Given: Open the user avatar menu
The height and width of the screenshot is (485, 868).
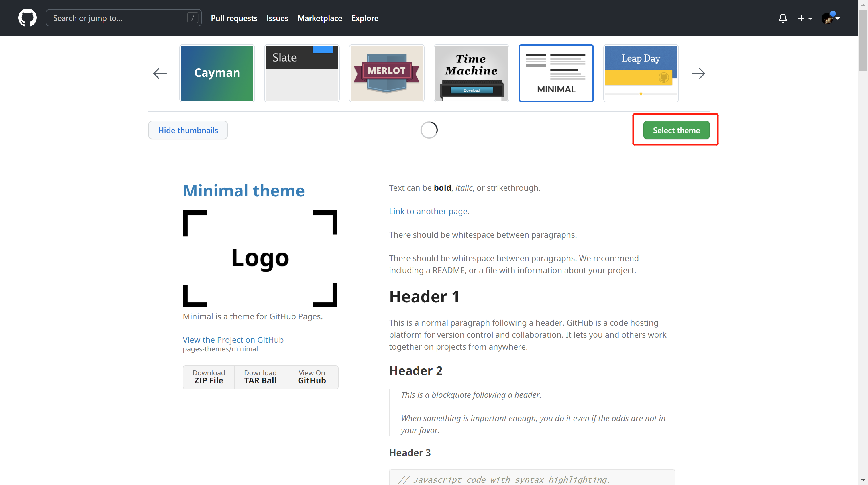Looking at the screenshot, I should coord(830,18).
